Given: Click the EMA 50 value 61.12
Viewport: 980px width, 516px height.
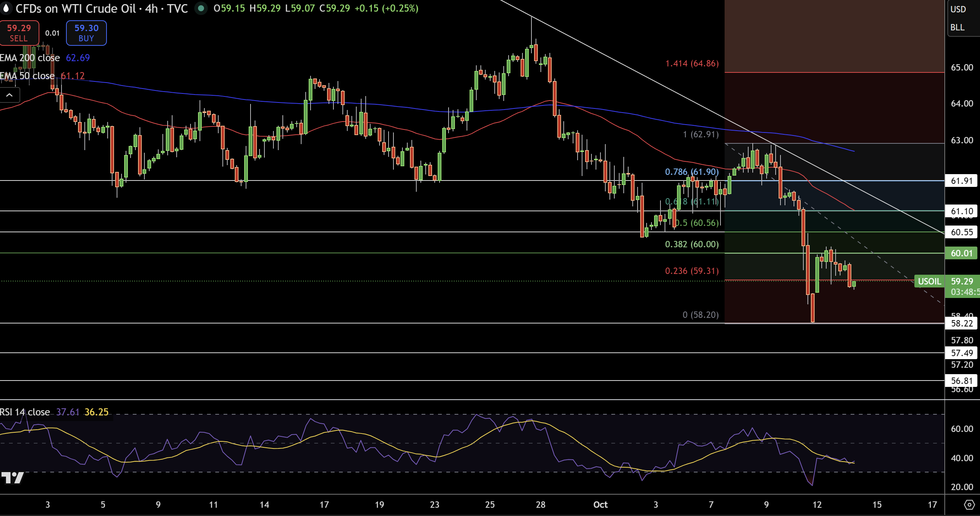Looking at the screenshot, I should [73, 76].
